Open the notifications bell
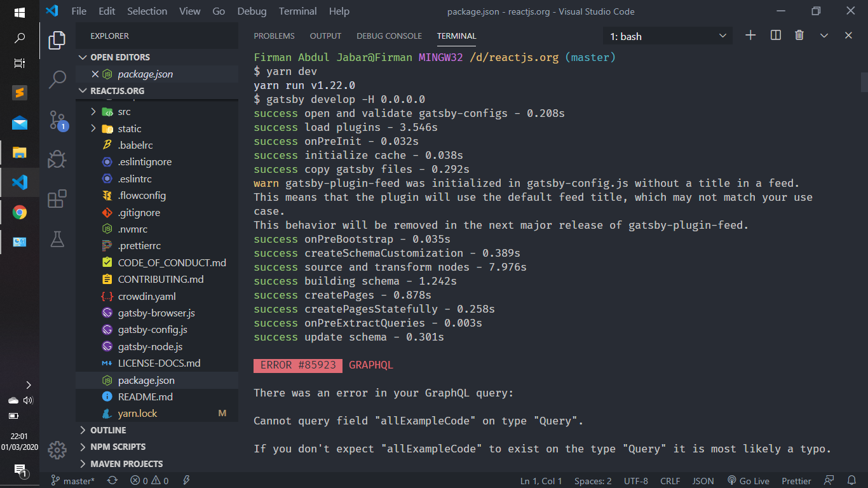This screenshot has width=868, height=488. [852, 481]
